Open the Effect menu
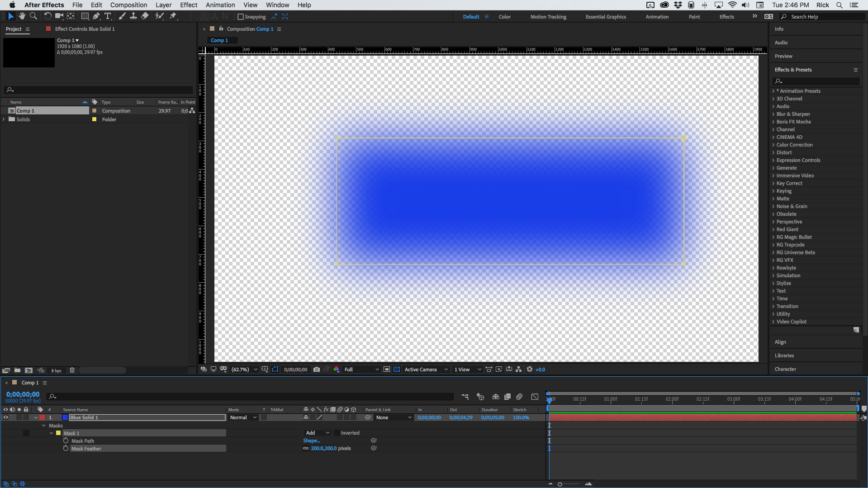The height and width of the screenshot is (488, 868). click(188, 5)
